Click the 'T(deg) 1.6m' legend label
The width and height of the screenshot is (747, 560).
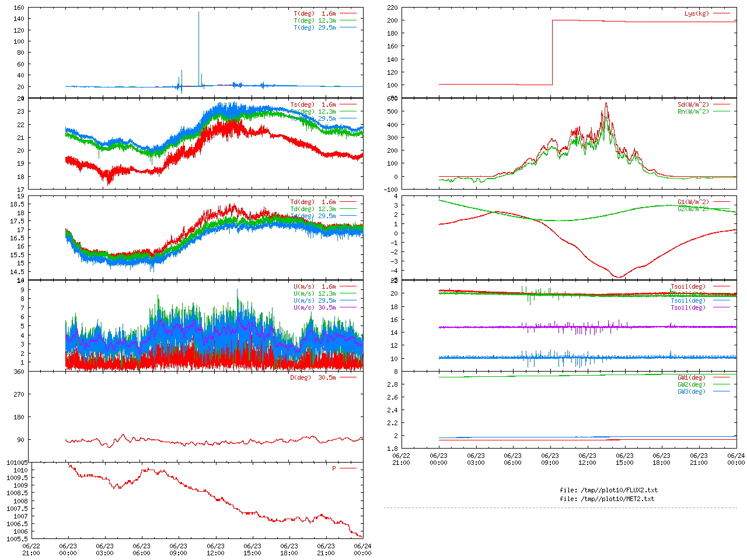[315, 13]
